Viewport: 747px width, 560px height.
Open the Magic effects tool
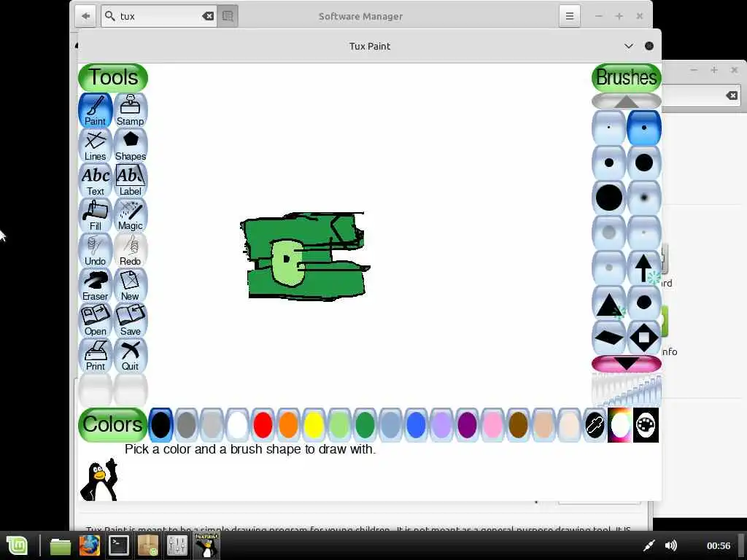point(130,215)
